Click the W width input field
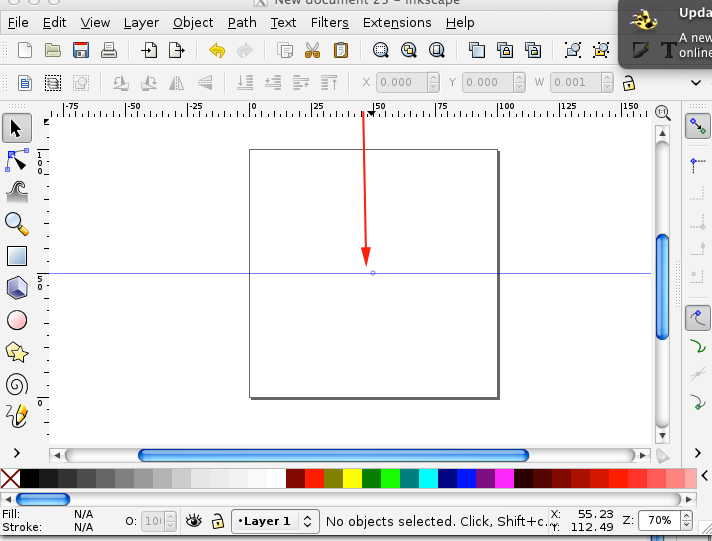712x541 pixels. (576, 83)
